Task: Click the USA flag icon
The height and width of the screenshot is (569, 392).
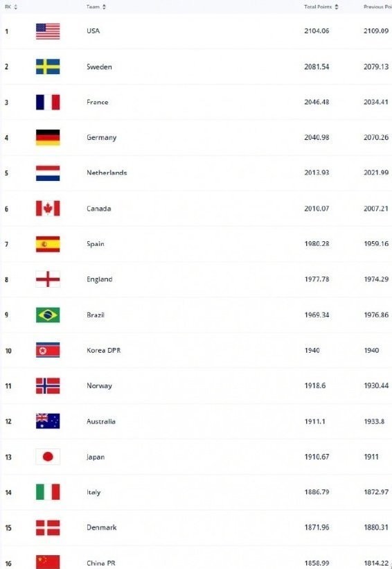Action: click(x=48, y=31)
